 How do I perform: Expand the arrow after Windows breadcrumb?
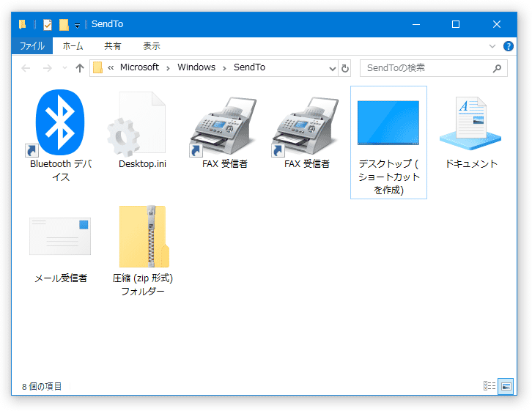coord(224,68)
